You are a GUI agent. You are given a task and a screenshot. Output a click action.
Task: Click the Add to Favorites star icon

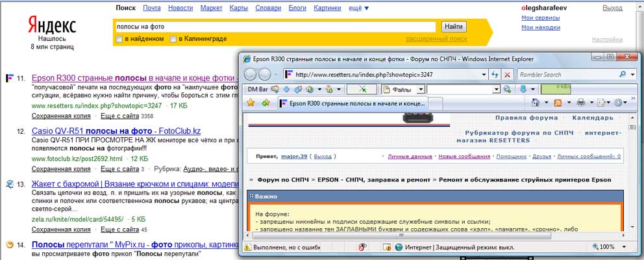[266, 103]
